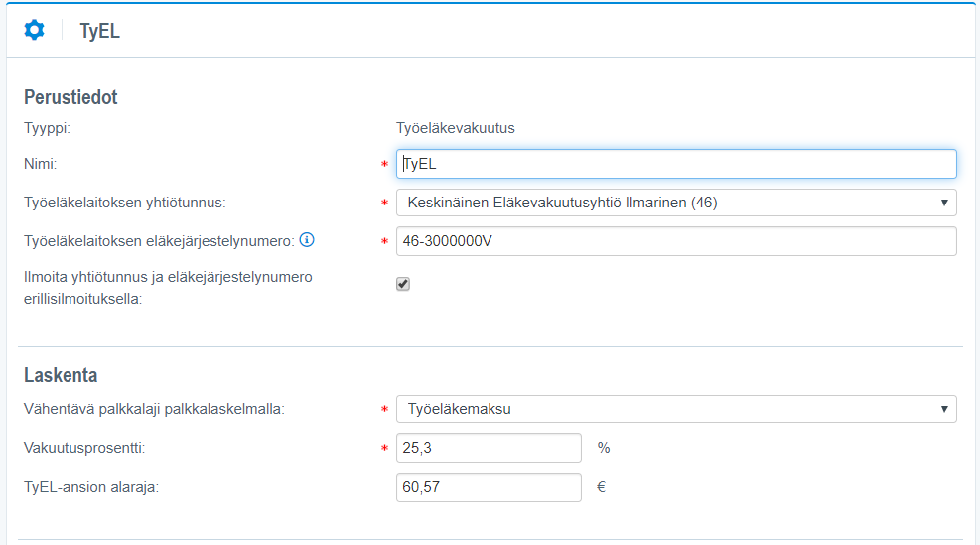This screenshot has height=545, width=980.
Task: Click the euro symbol after alaraja field
Action: click(x=600, y=487)
